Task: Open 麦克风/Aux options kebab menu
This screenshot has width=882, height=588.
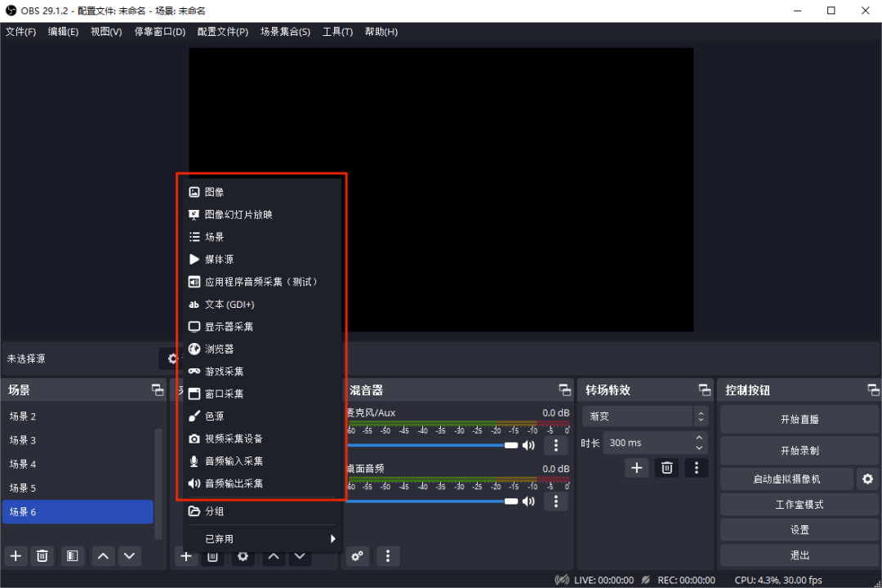Action: click(x=556, y=444)
